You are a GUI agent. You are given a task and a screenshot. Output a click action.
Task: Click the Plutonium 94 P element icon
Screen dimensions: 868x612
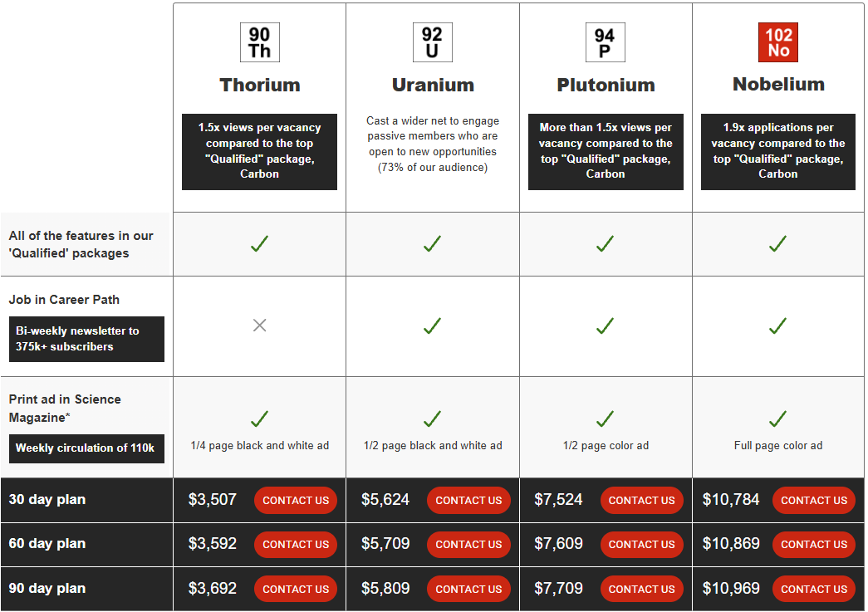coord(605,42)
